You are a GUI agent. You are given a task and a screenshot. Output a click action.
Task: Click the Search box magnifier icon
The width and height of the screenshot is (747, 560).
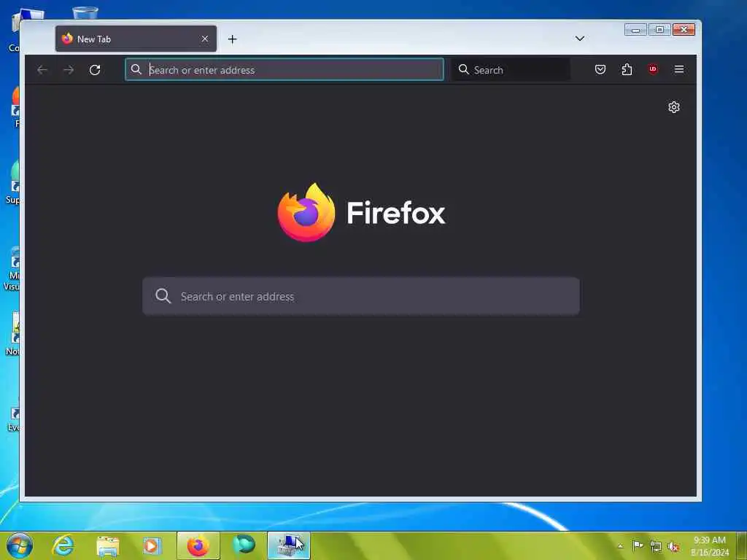click(x=463, y=69)
